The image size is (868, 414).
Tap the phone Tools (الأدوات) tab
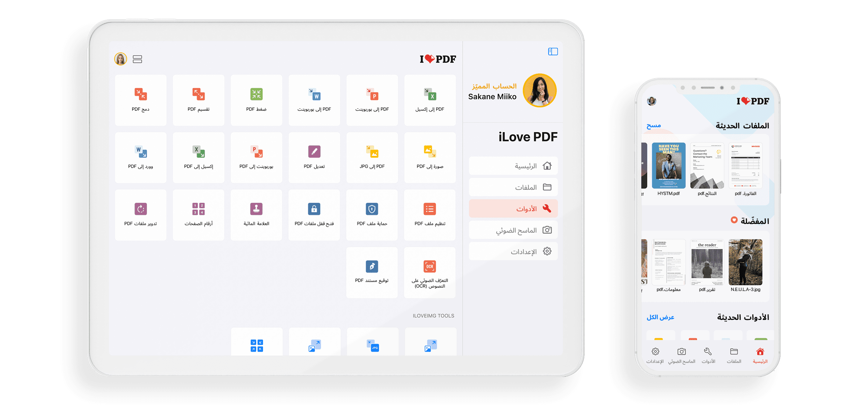(x=708, y=355)
